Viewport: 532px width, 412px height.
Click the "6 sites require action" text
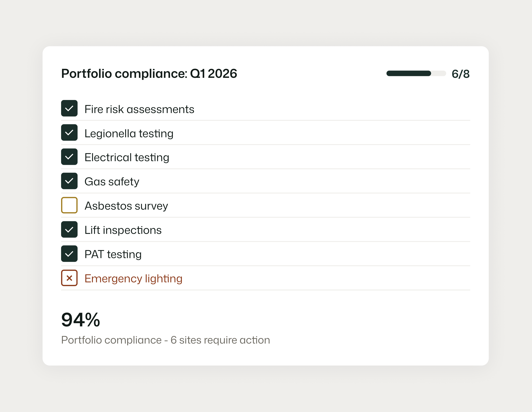tap(220, 340)
